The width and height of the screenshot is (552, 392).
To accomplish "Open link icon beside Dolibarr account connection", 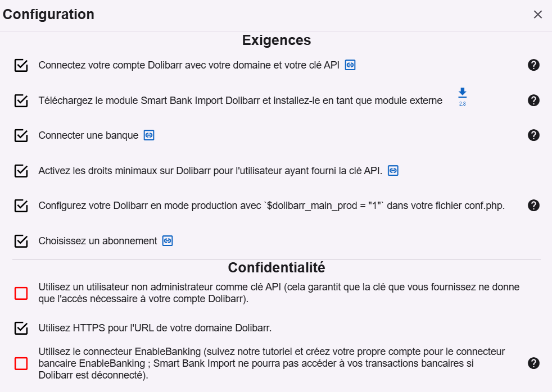I will click(350, 65).
